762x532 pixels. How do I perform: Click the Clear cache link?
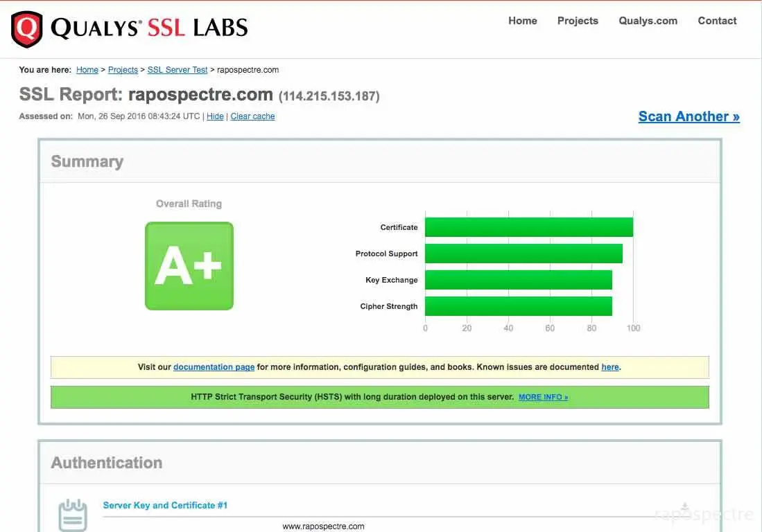[252, 116]
